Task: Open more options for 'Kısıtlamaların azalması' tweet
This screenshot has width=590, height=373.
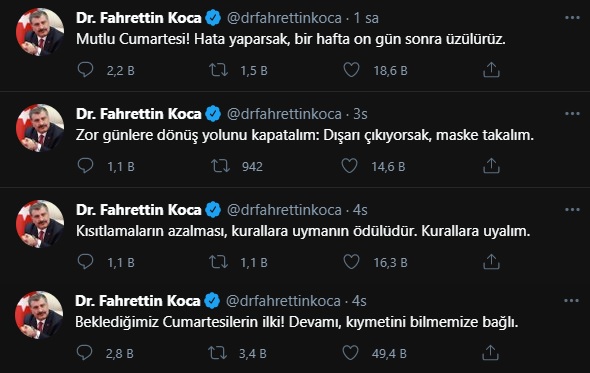Action: click(x=572, y=210)
